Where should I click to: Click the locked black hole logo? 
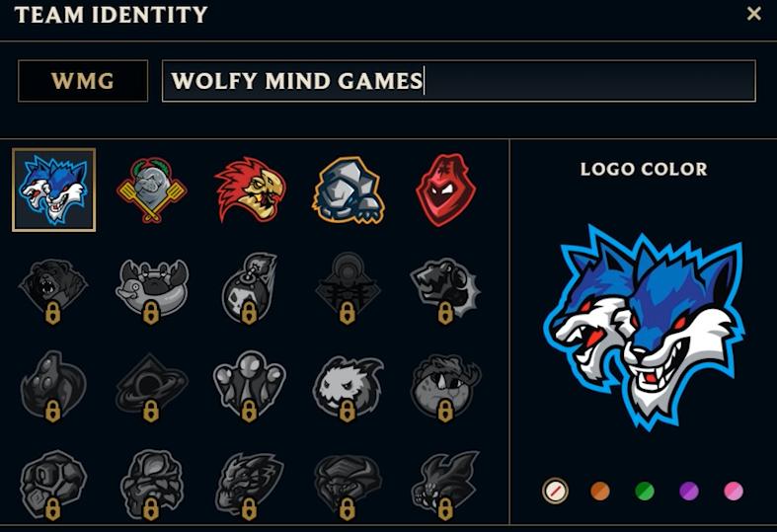tap(152, 388)
